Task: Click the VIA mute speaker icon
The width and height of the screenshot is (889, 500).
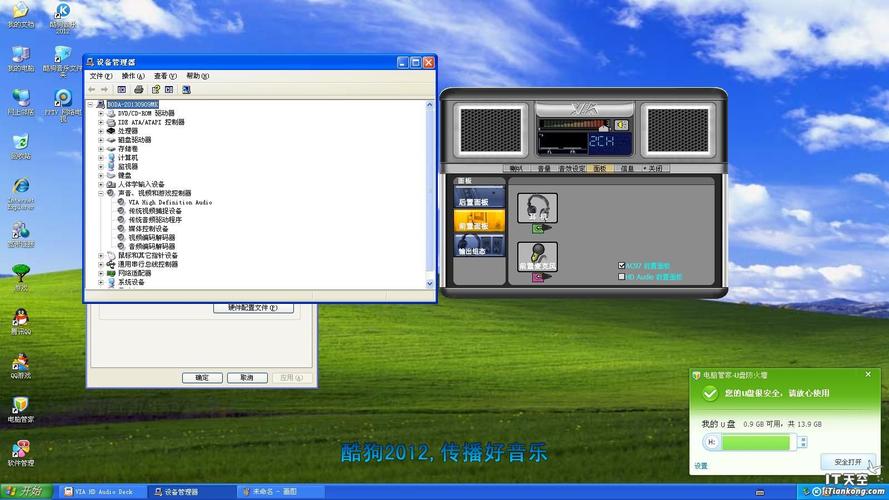Action: pyautogui.click(x=621, y=125)
